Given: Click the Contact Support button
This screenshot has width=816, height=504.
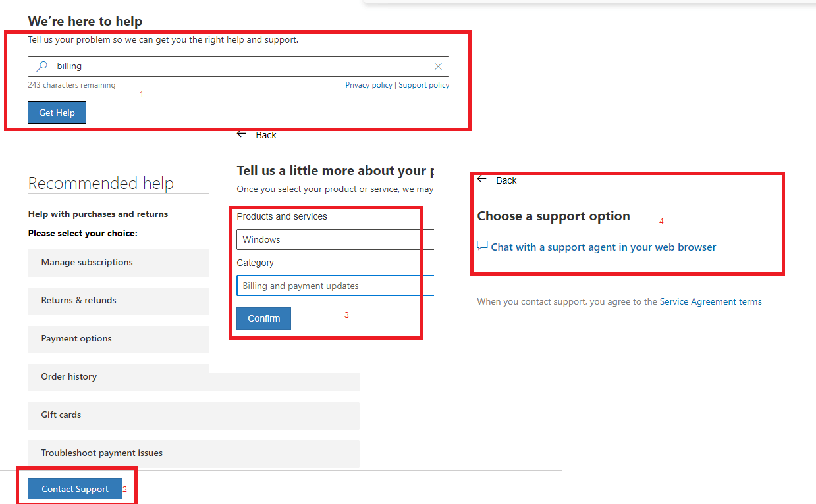Looking at the screenshot, I should [x=75, y=489].
